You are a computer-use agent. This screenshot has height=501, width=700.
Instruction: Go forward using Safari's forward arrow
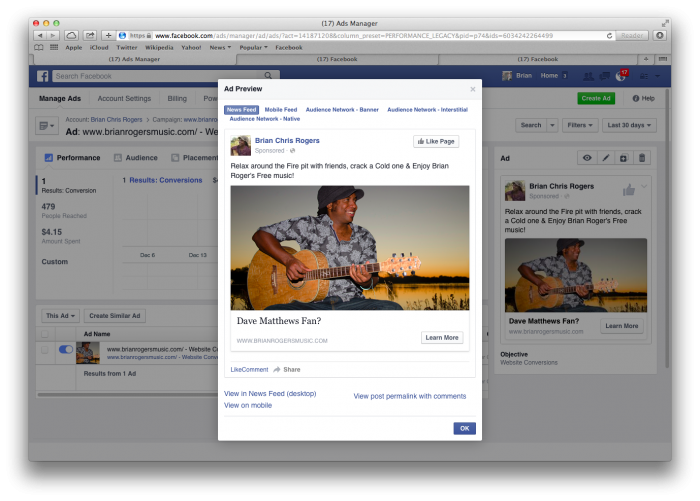[52, 35]
